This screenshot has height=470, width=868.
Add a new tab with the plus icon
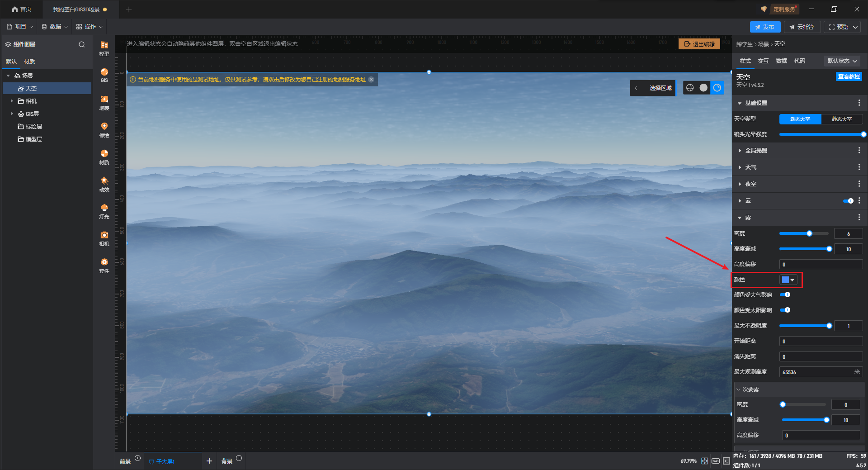coord(129,9)
